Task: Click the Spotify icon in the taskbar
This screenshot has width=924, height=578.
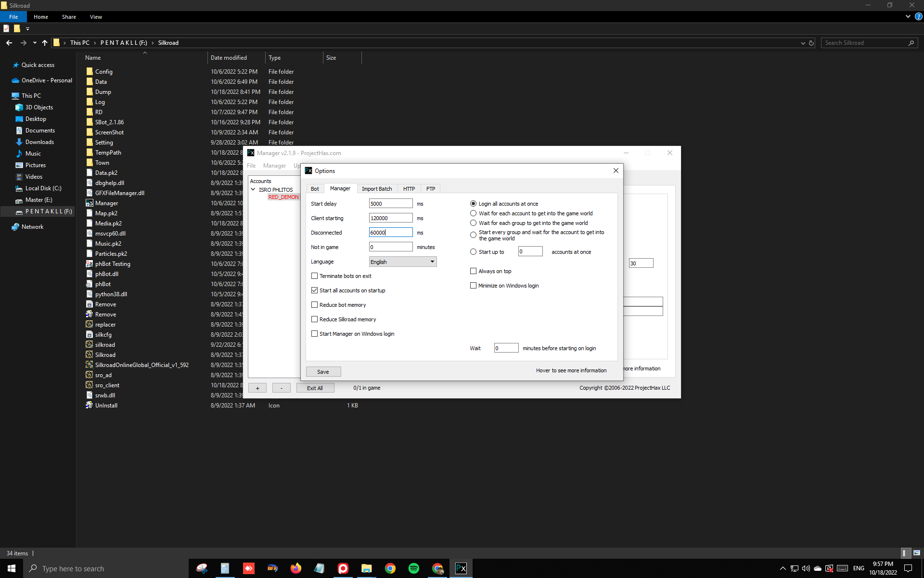Action: (x=413, y=568)
